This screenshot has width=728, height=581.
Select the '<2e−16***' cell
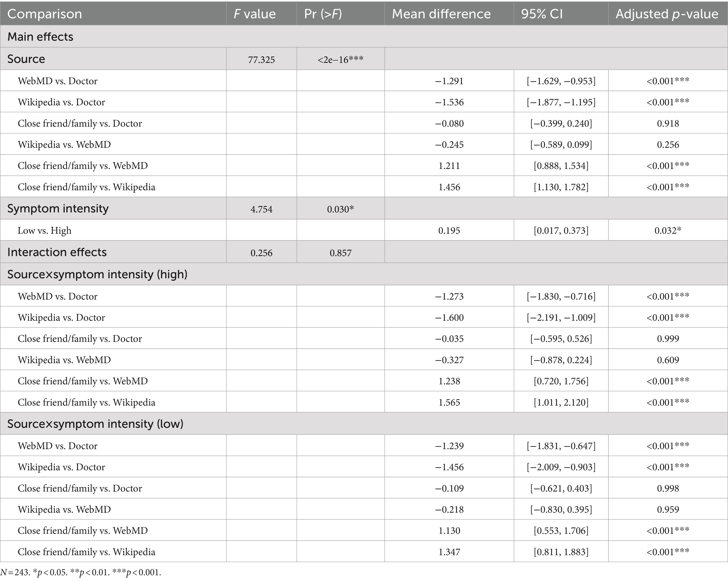[x=341, y=60]
